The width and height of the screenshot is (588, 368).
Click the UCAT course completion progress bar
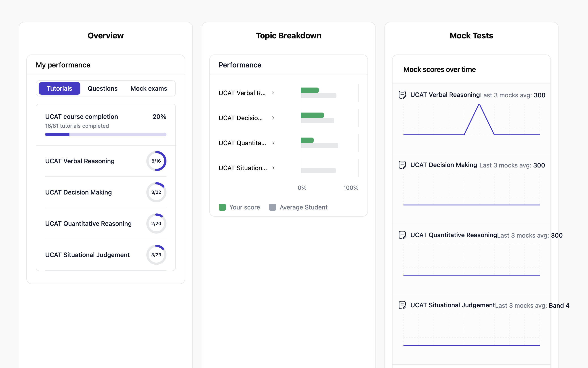point(105,134)
